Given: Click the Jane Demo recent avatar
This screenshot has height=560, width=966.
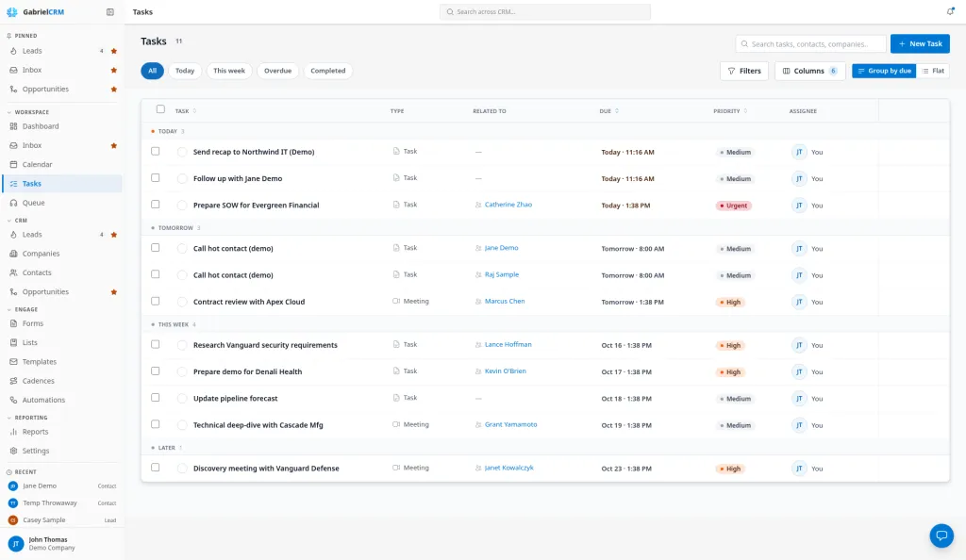Looking at the screenshot, I should [x=13, y=486].
